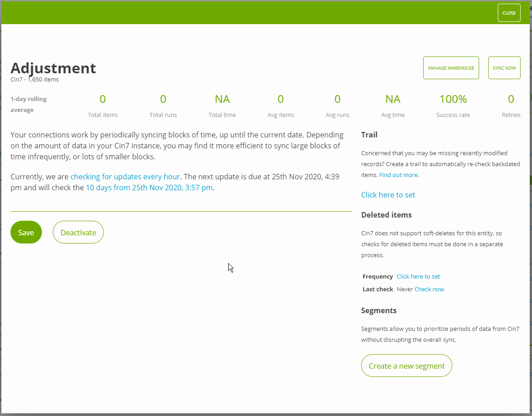Edit the '10 days from 25th Nov 2020' block

(x=148, y=187)
